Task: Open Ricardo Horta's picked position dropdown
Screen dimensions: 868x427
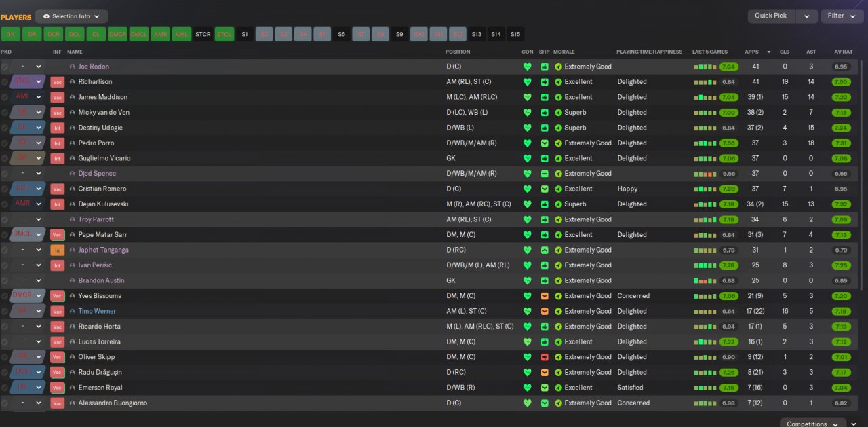Action: click(28, 327)
